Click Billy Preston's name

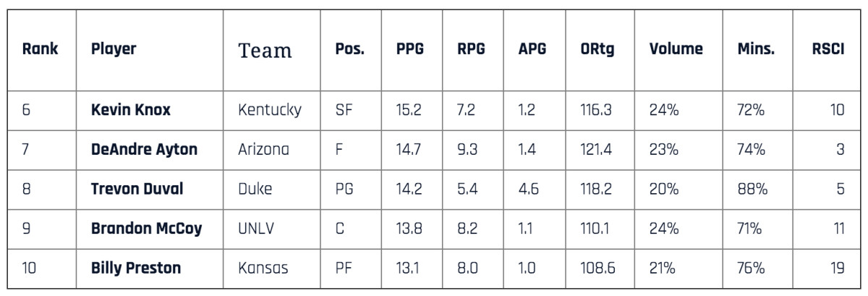[136, 268]
